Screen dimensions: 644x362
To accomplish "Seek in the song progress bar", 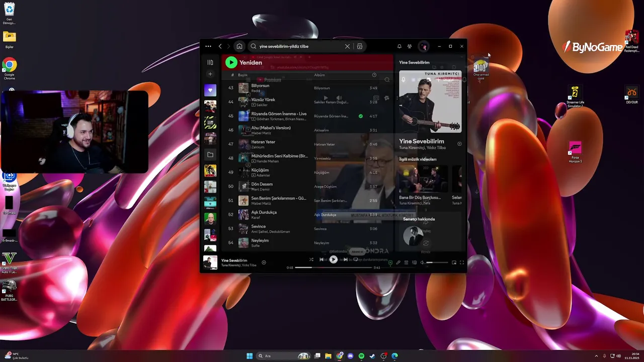I will tap(334, 267).
